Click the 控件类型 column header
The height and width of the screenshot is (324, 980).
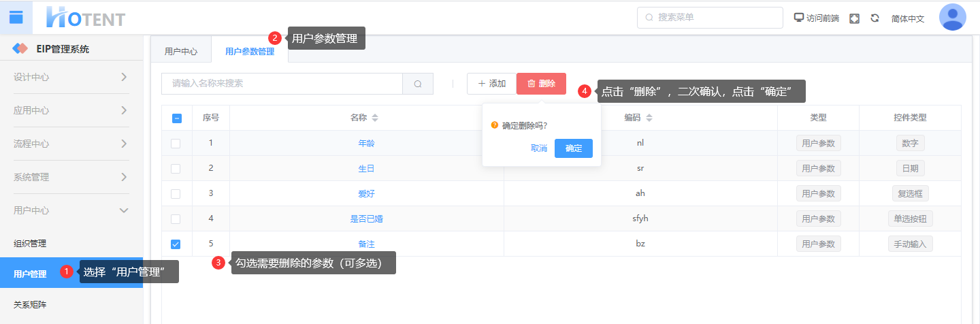[x=910, y=118]
